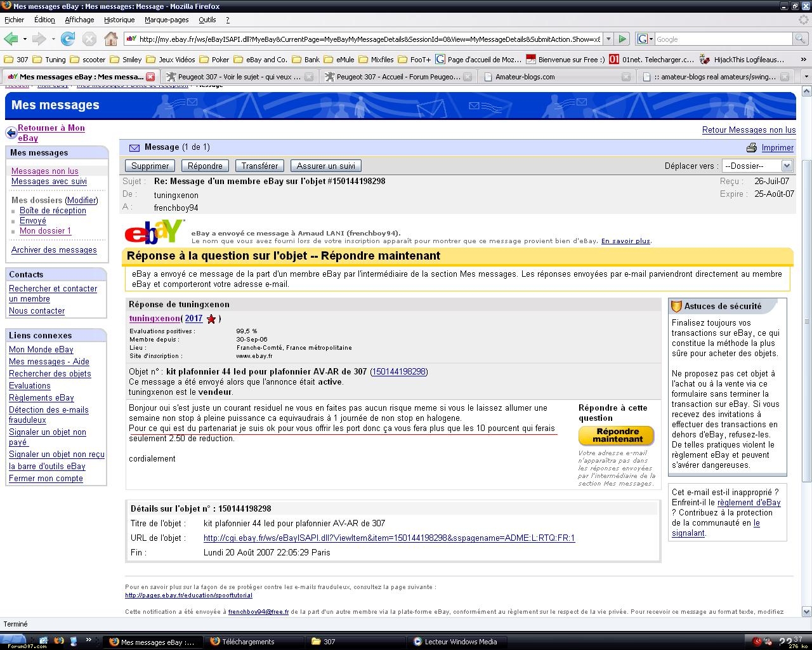This screenshot has height=650, width=812.
Task: Open the Outils menu
Action: tap(207, 20)
